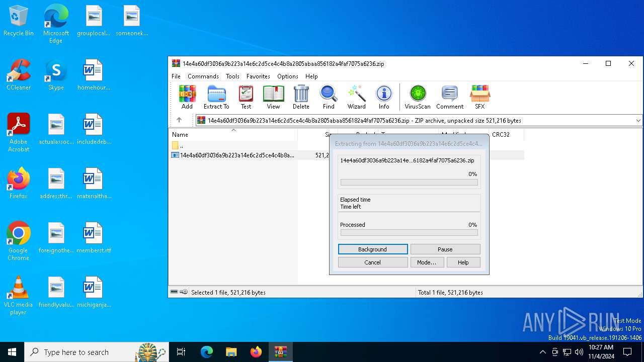Screen dimensions: 644x362
Task: Click the Add toolbar icon in WinRAR
Action: point(187,97)
